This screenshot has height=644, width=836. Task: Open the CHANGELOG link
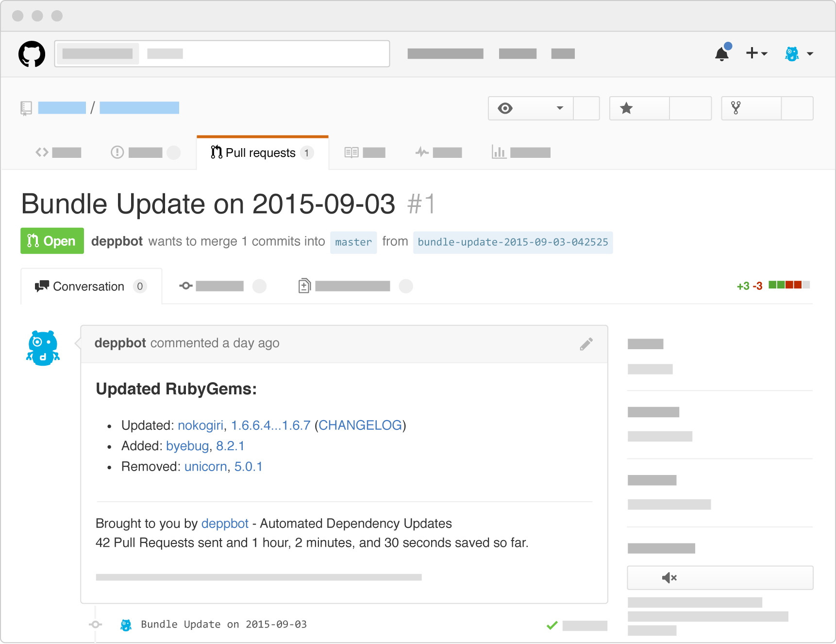pyautogui.click(x=360, y=425)
